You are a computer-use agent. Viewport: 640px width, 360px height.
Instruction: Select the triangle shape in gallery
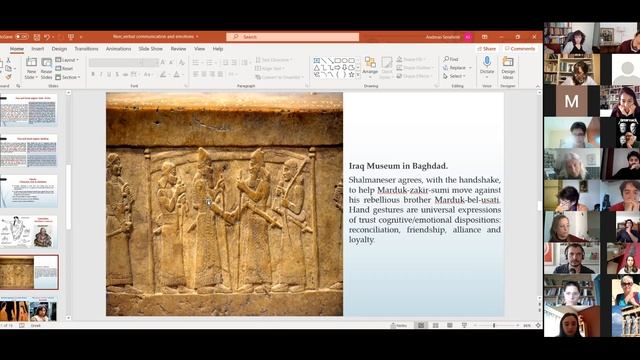click(317, 68)
